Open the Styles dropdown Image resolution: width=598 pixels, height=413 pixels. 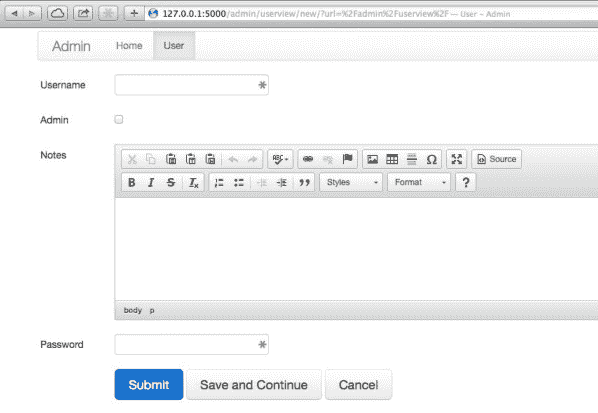tap(351, 182)
